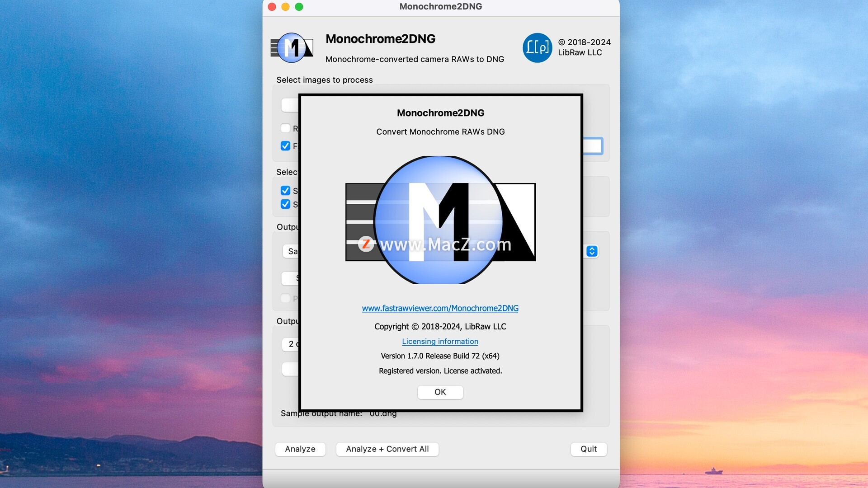Viewport: 868px width, 488px height.
Task: Click 'Select images to process' label
Action: pos(325,80)
